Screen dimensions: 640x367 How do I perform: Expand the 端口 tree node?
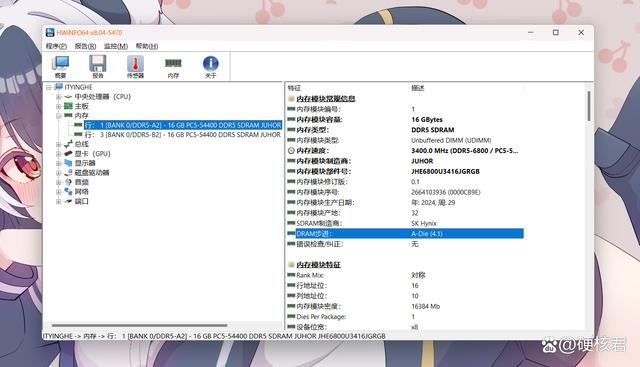coord(58,201)
